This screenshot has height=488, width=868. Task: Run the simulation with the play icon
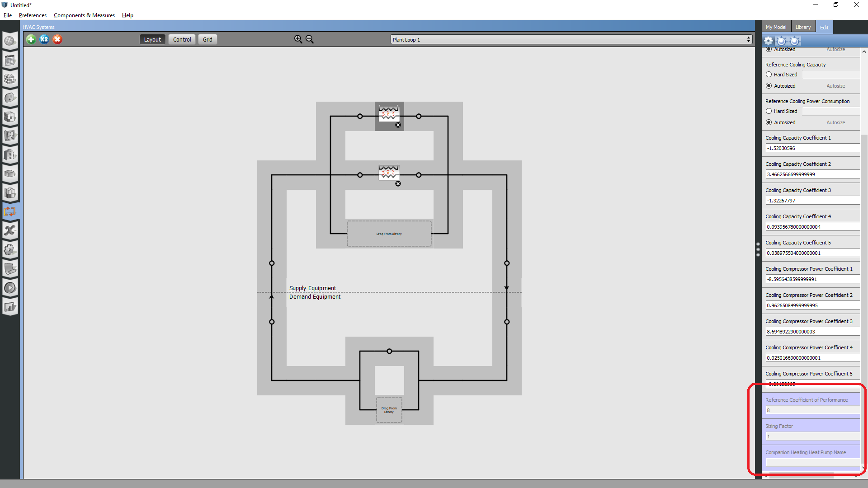[10, 287]
